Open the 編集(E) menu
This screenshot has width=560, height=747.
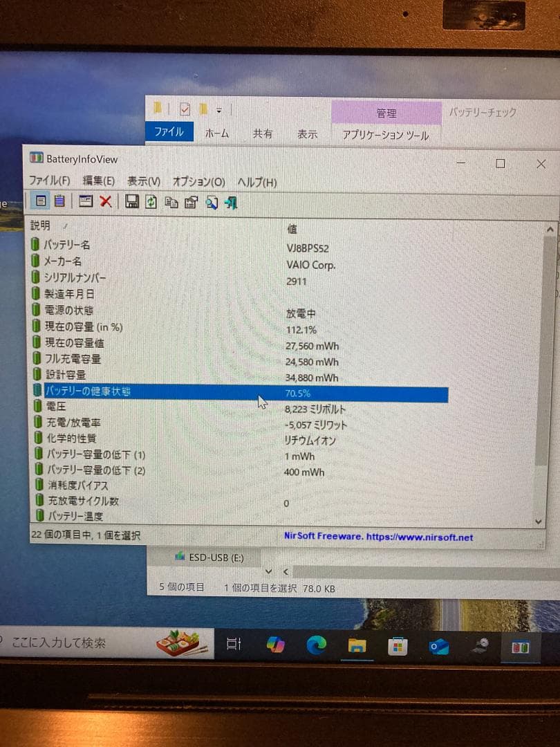99,181
